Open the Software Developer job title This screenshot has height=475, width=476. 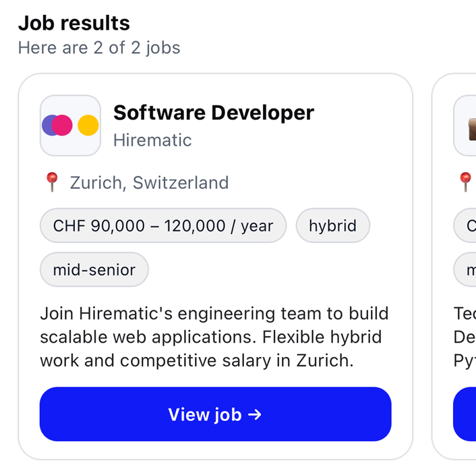click(213, 113)
